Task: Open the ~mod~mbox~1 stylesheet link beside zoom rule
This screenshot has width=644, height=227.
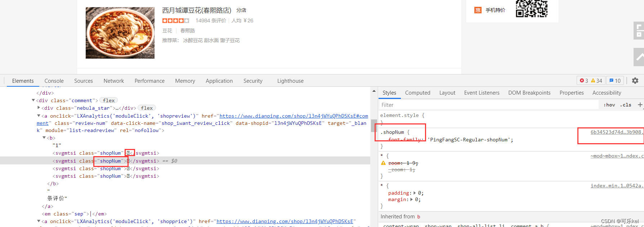Action: point(616,156)
